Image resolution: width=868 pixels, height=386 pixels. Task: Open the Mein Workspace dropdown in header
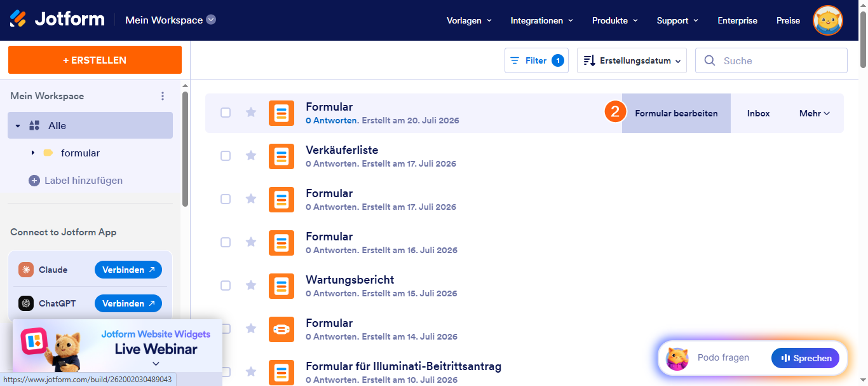(x=171, y=20)
